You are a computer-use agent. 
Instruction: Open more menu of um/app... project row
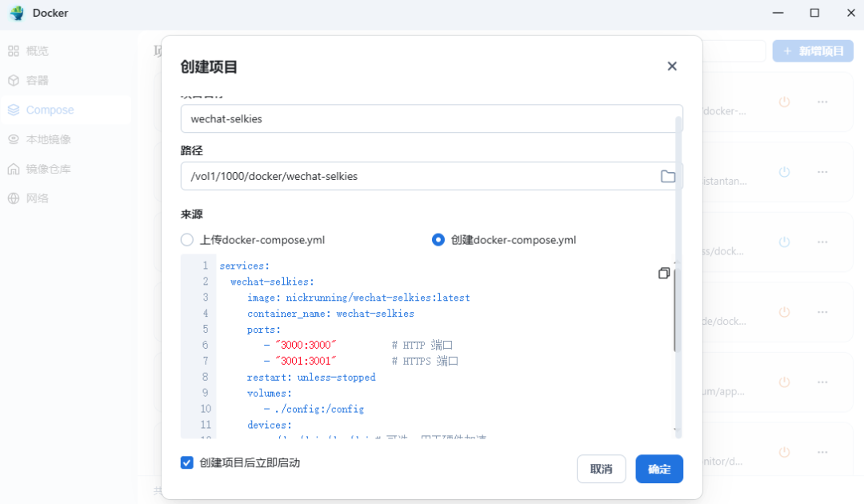(822, 382)
